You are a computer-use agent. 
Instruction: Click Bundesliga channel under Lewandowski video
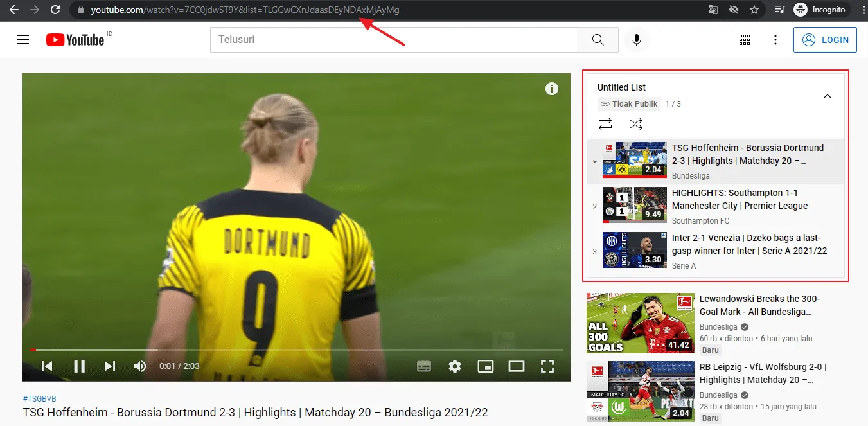coord(718,327)
